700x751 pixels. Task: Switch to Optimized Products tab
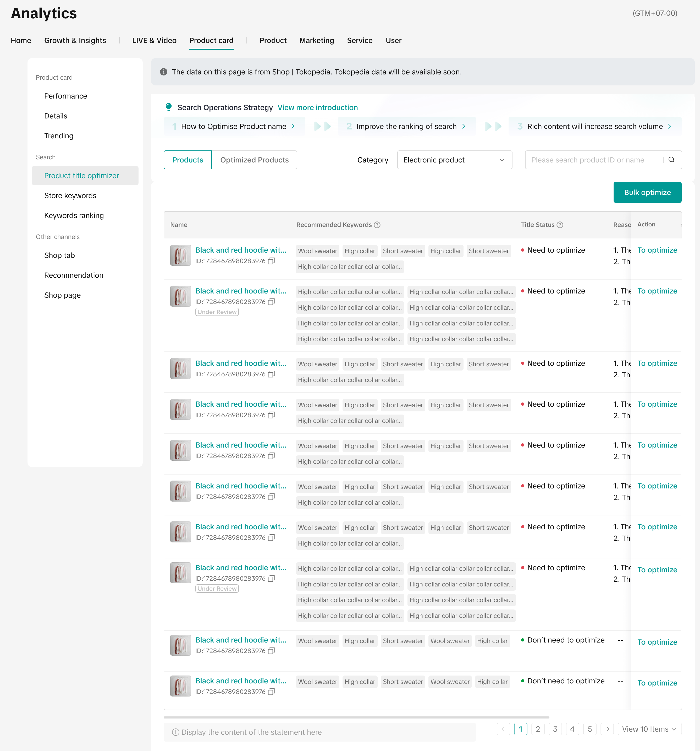(254, 160)
